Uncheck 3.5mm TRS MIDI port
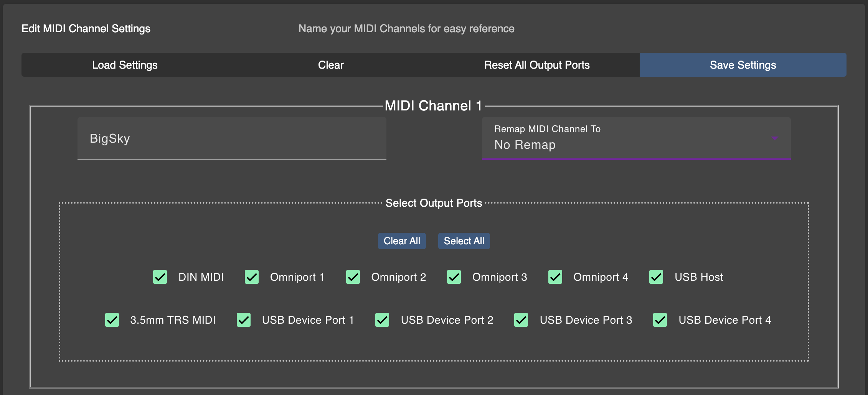Image resolution: width=868 pixels, height=395 pixels. (x=112, y=320)
